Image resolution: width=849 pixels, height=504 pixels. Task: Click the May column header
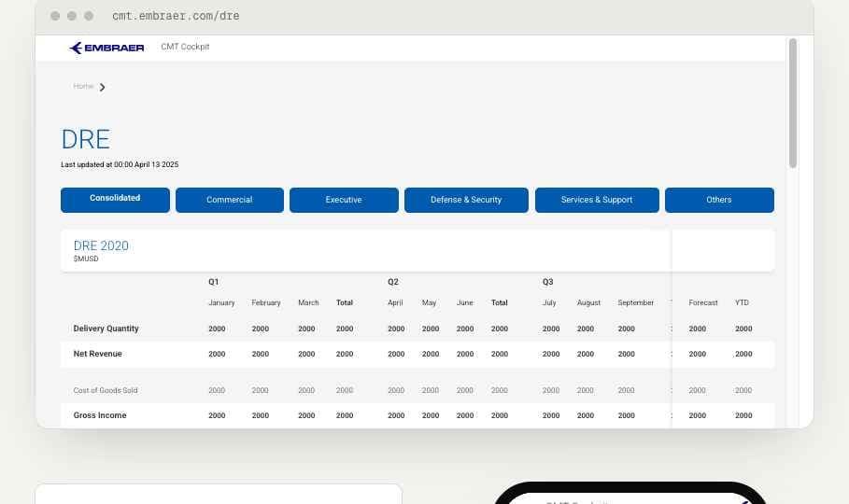point(429,302)
